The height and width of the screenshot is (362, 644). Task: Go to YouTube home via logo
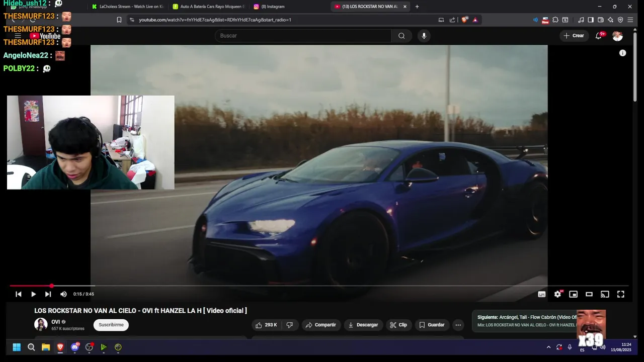pos(44,36)
